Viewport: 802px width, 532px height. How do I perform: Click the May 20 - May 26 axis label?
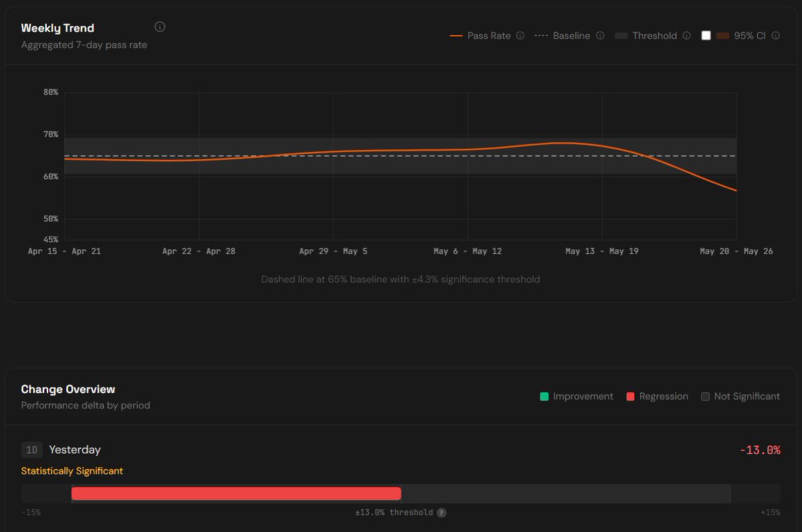click(736, 251)
